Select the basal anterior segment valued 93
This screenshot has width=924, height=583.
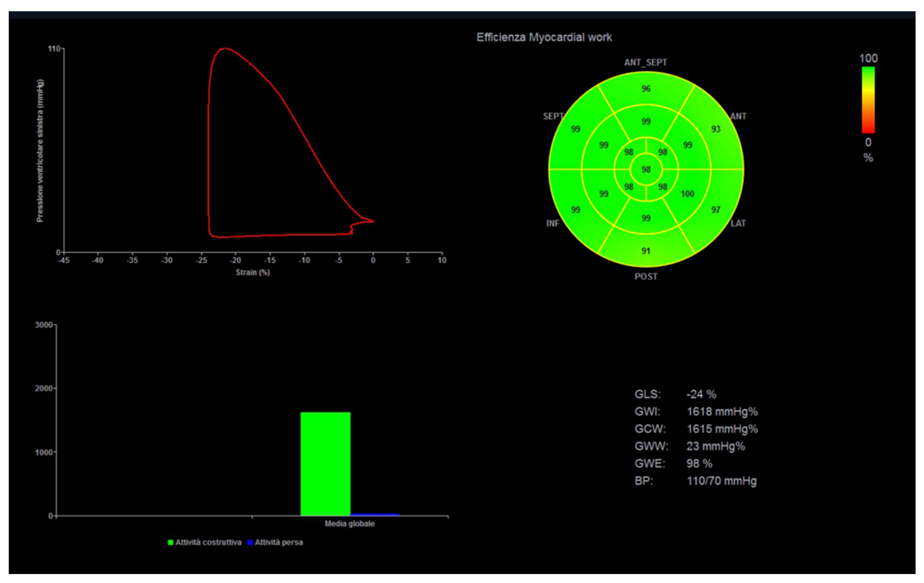pyautogui.click(x=716, y=129)
